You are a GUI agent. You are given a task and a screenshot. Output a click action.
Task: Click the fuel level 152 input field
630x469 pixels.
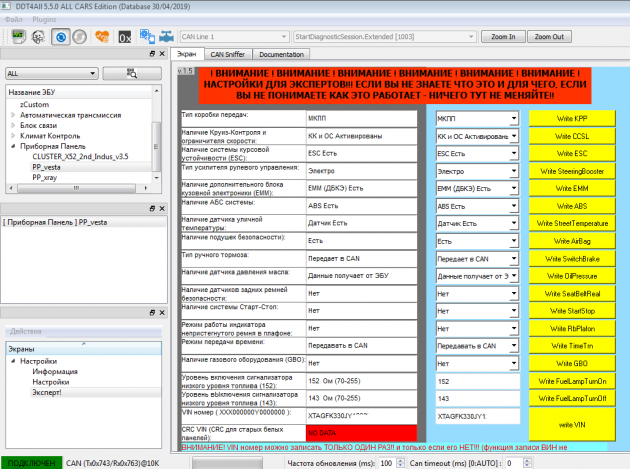[477, 381]
